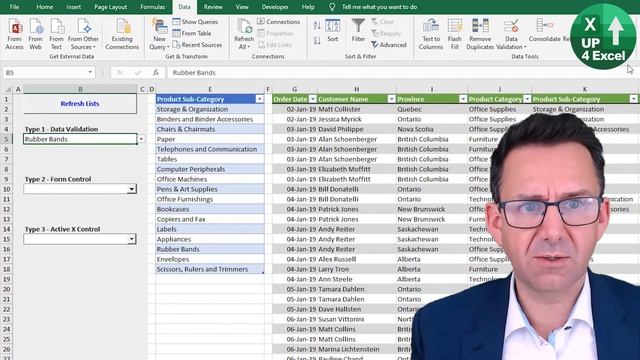Select Chairs & Chairmats cell
The height and width of the screenshot is (360, 640).
(x=210, y=129)
